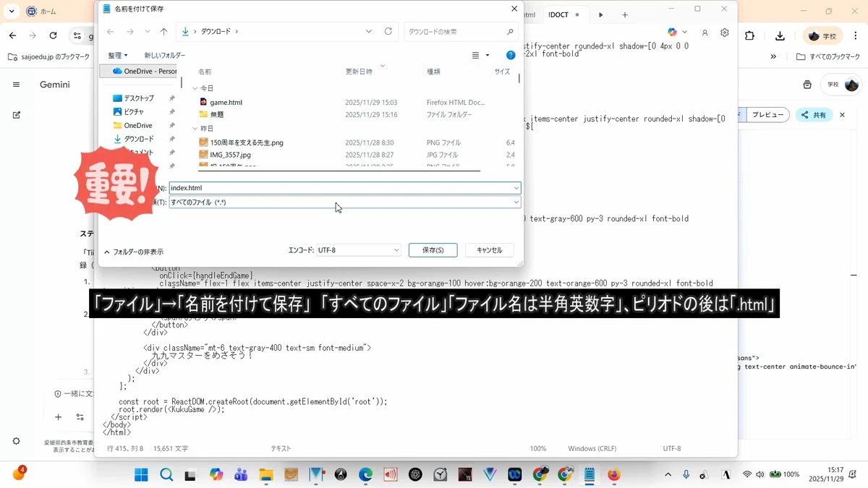
Task: Click the Chrome downloads icon
Action: pyautogui.click(x=780, y=35)
